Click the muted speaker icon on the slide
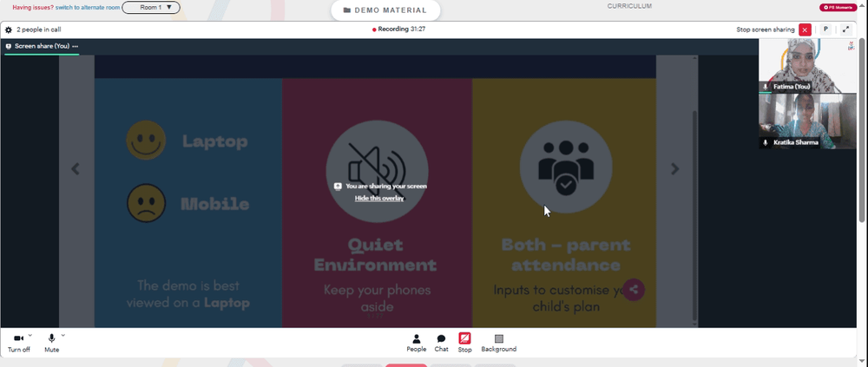This screenshot has height=367, width=868. [x=377, y=171]
